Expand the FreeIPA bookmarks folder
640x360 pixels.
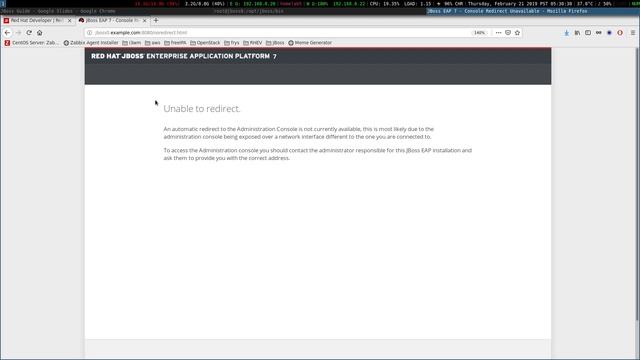(175, 42)
